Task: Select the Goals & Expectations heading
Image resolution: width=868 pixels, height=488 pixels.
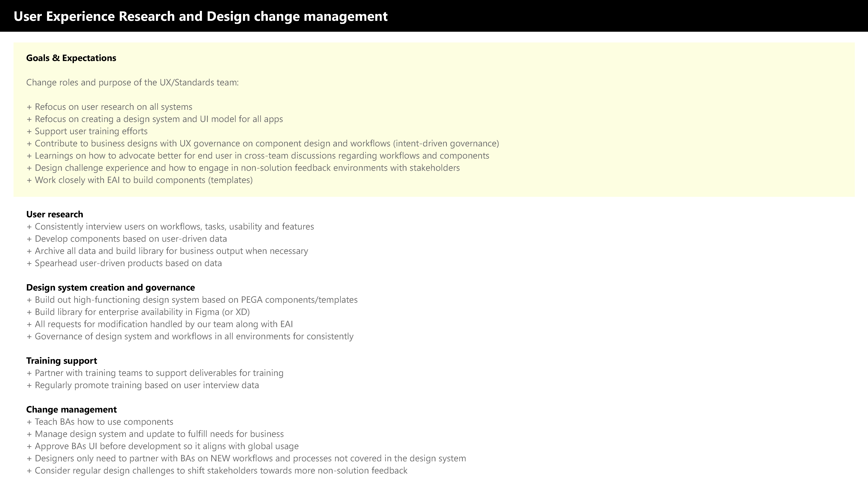Action: click(71, 58)
